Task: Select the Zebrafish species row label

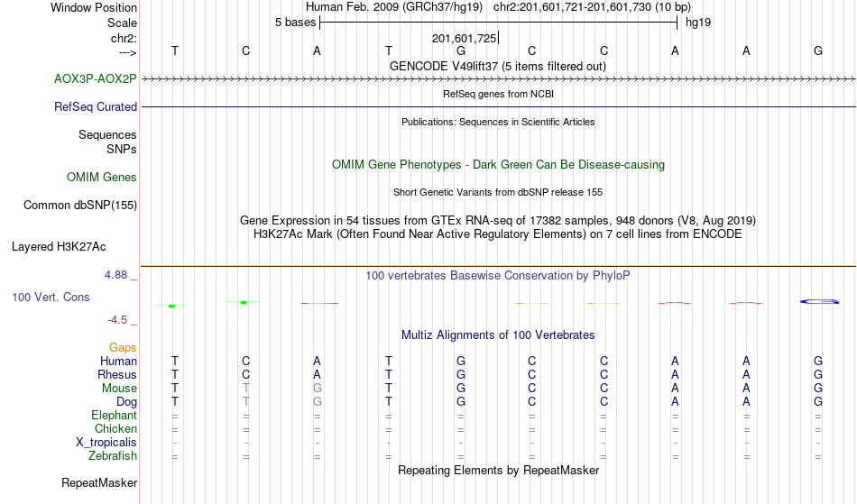Action: point(113,455)
